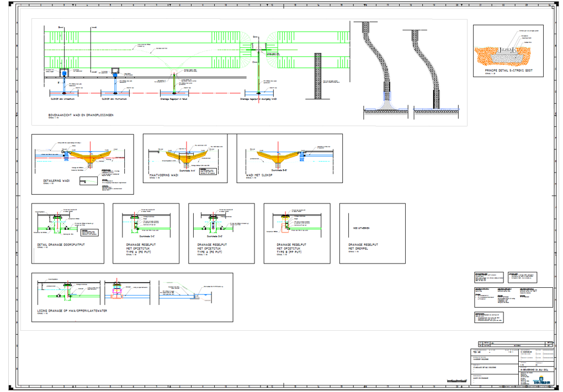
Task: Select BOVENAANZICHT WADI EN DRAINOPLOSSINGEN title text
Action: point(81,115)
